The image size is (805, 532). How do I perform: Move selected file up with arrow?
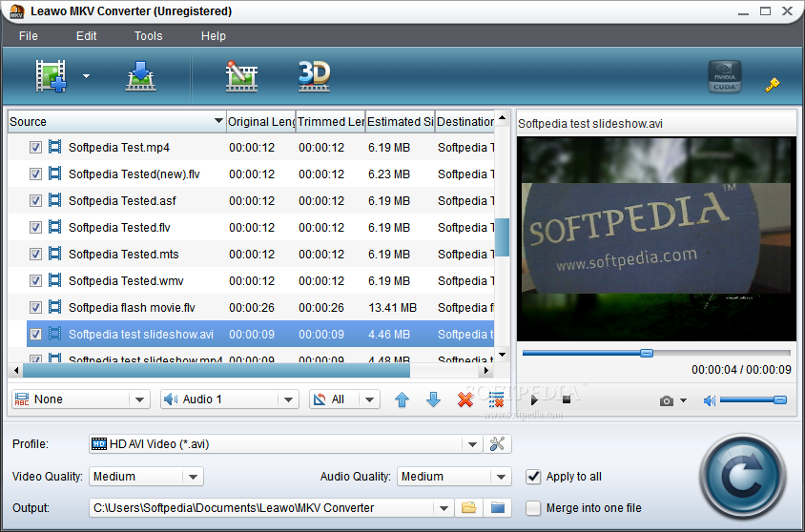pos(402,399)
